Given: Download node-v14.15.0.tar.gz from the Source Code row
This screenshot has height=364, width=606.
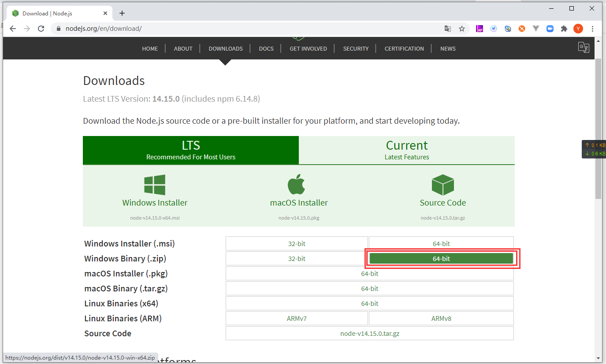Looking at the screenshot, I should tap(370, 333).
